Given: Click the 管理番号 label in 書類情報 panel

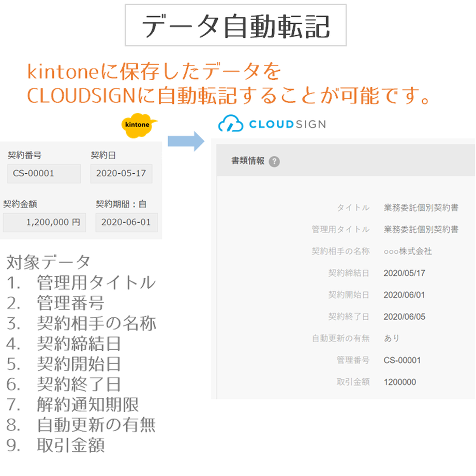Looking at the screenshot, I should (x=353, y=360).
